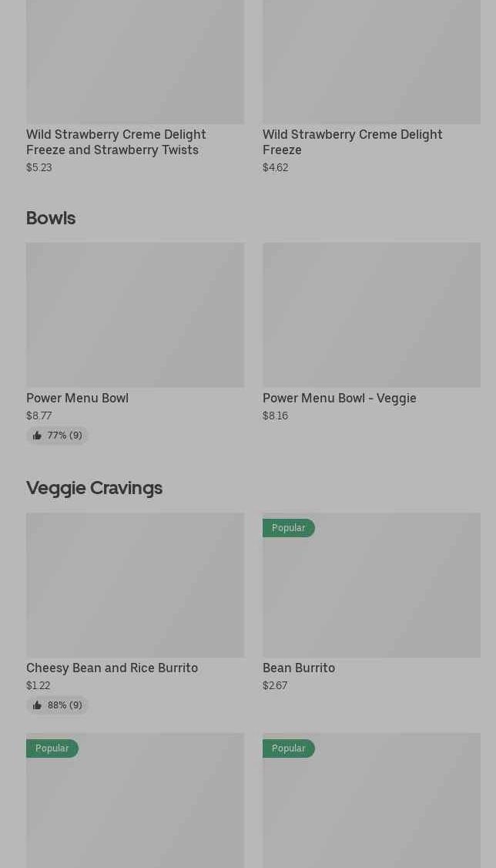The image size is (496, 868).
Task: Click the Cheesy Bean and Rice Burrito image
Action: 135,584
